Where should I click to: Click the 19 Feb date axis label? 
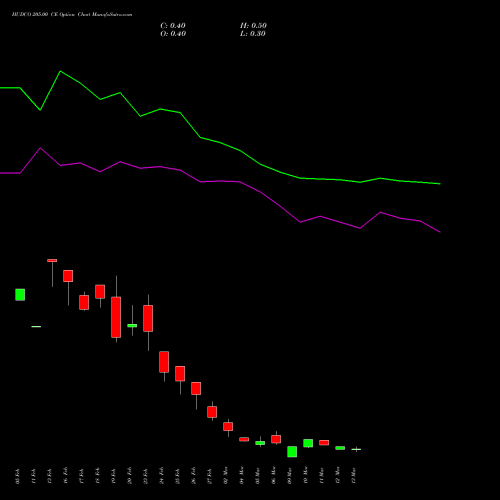114,476
